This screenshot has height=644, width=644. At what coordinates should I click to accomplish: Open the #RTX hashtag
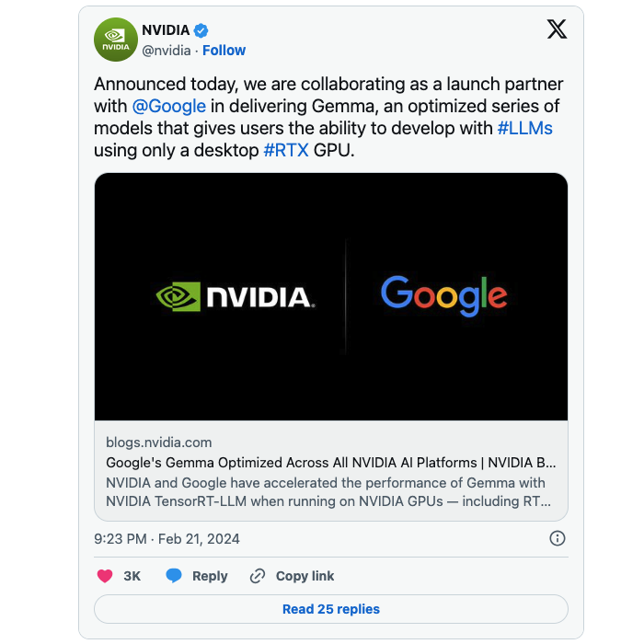pyautogui.click(x=286, y=150)
